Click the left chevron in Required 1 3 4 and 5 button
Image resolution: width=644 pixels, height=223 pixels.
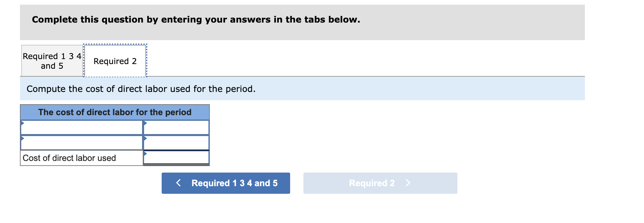point(178,183)
